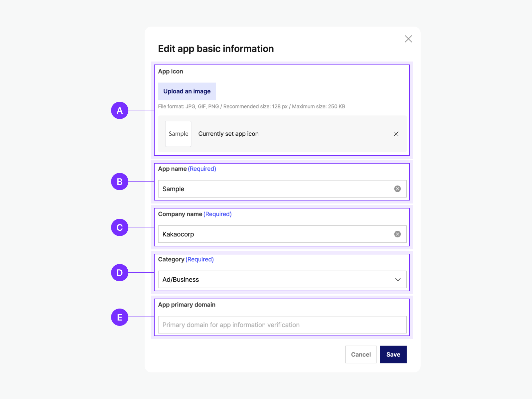Tap the circled E callout badge
Image resolution: width=532 pixels, height=399 pixels.
click(x=120, y=317)
